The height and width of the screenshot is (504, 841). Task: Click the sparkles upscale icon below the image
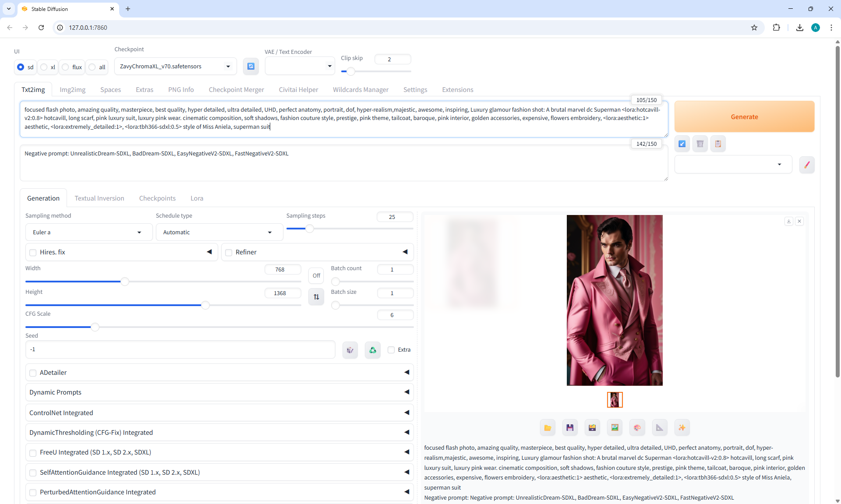click(682, 428)
